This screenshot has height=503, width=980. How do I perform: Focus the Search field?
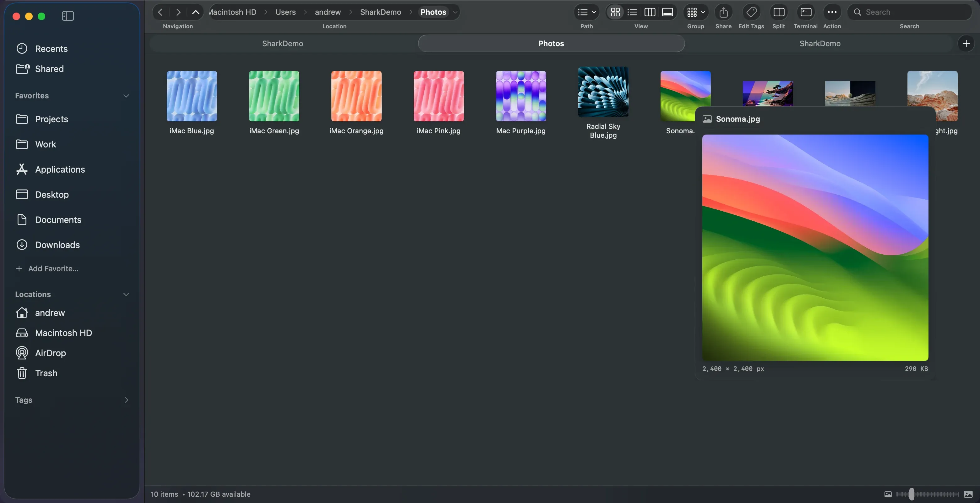pyautogui.click(x=910, y=12)
